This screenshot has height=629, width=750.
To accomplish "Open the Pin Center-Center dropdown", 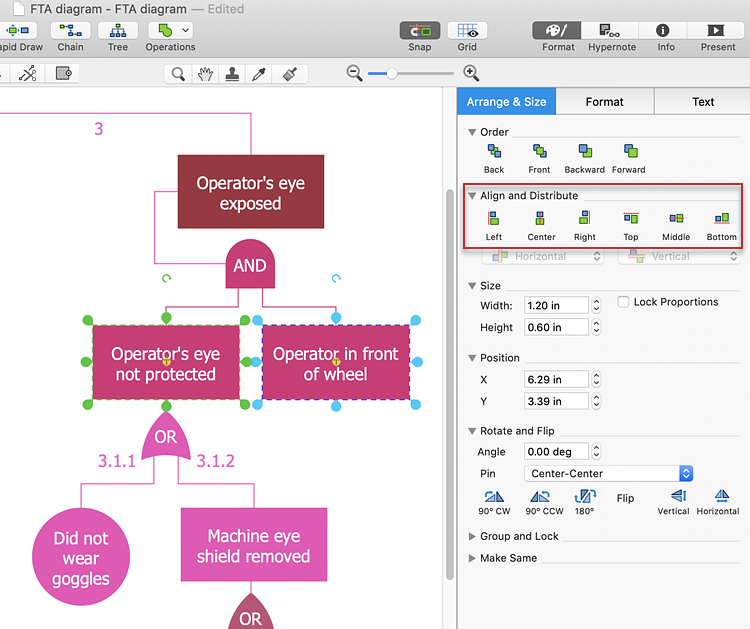I will [x=608, y=474].
